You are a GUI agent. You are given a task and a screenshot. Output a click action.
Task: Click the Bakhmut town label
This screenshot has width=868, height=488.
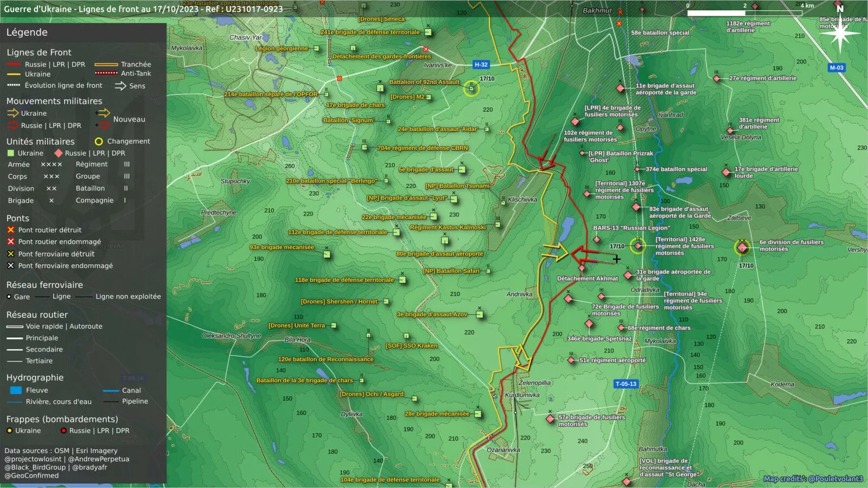point(597,10)
